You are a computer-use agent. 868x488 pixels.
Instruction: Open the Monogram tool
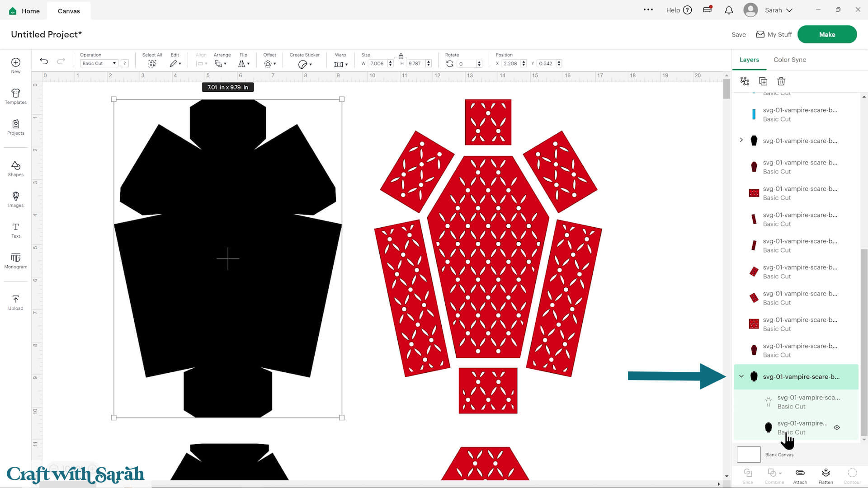coord(15,261)
